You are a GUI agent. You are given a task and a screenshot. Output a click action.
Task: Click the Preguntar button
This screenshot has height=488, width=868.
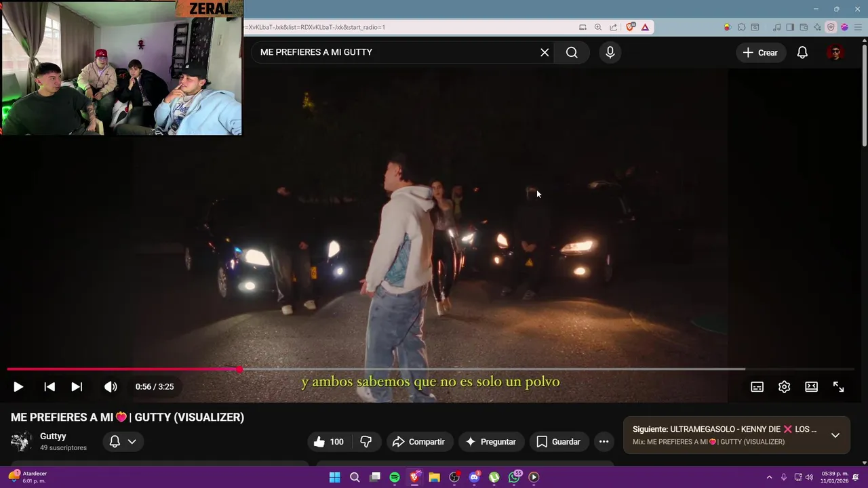pos(491,442)
